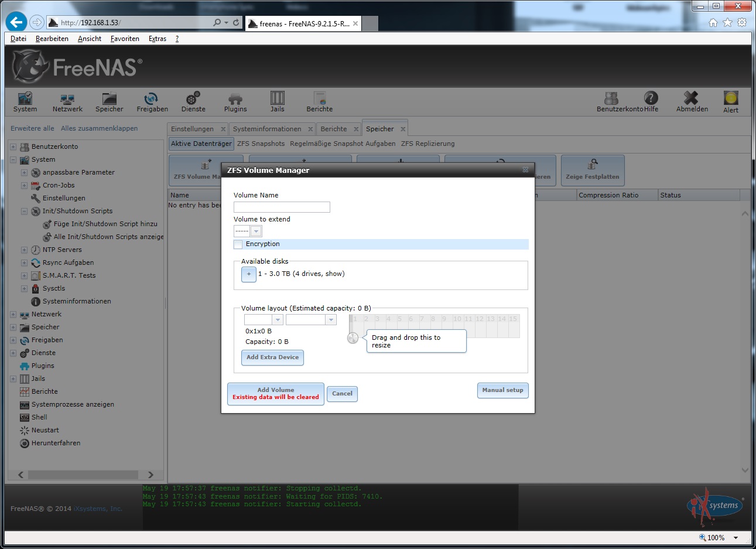Click the Manual setup button
Image resolution: width=756 pixels, height=549 pixels.
(x=502, y=390)
